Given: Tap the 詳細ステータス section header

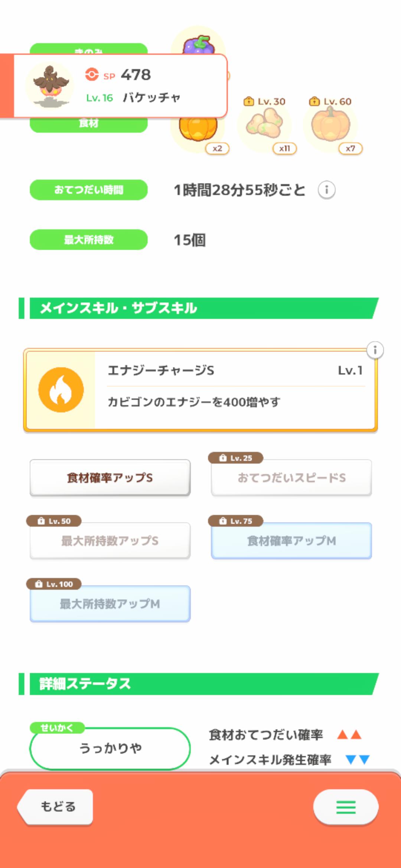Looking at the screenshot, I should click(x=200, y=684).
